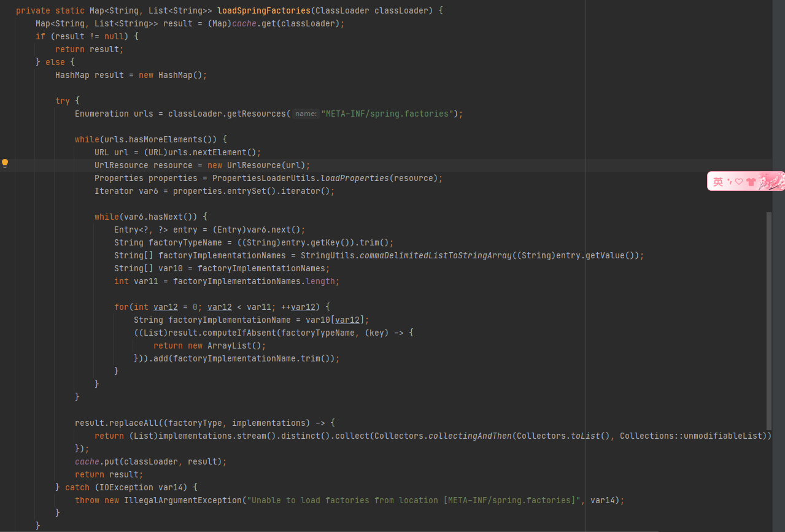Click the yellow lightbulb intention icon in gutter

[x=5, y=163]
